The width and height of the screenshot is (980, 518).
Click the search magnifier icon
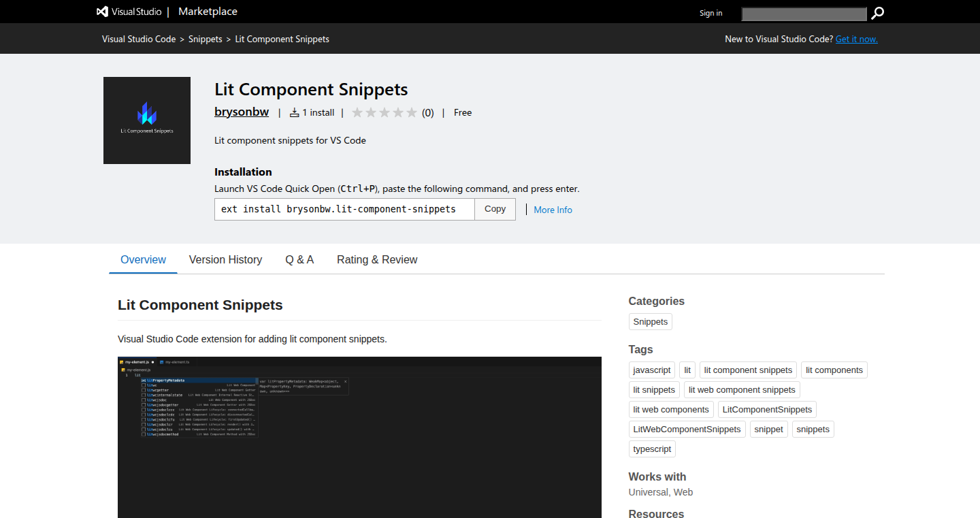click(877, 13)
